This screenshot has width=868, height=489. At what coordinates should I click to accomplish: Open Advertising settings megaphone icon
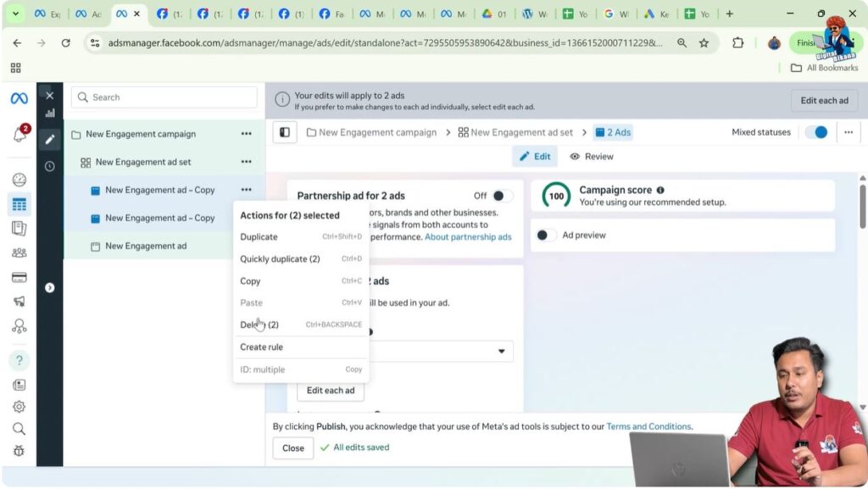(x=19, y=302)
